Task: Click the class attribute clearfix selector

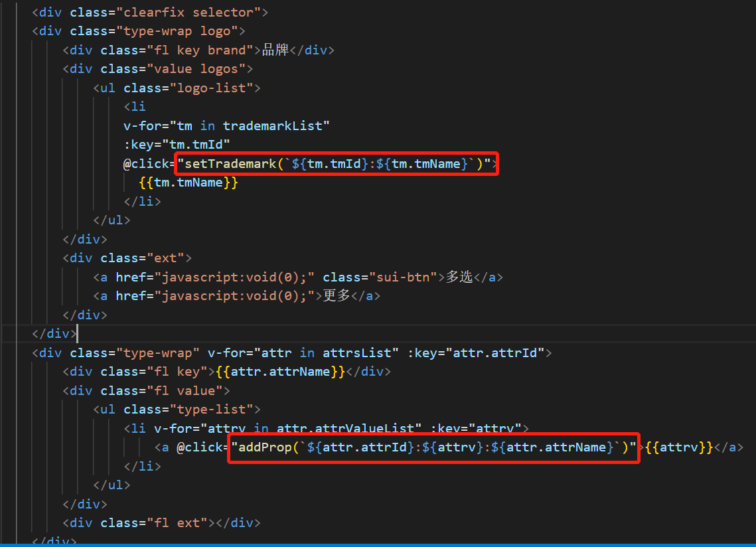Action: click(x=189, y=12)
